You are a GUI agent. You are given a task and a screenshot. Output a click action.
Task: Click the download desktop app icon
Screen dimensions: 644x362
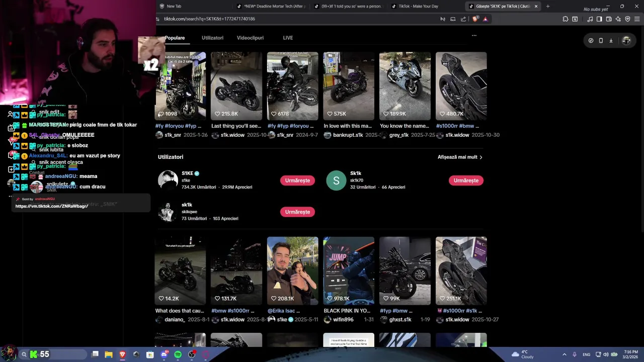coord(611,41)
